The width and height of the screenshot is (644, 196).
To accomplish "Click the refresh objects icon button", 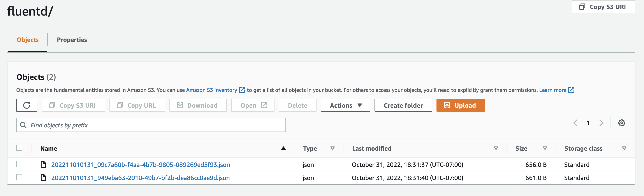I will 27,105.
